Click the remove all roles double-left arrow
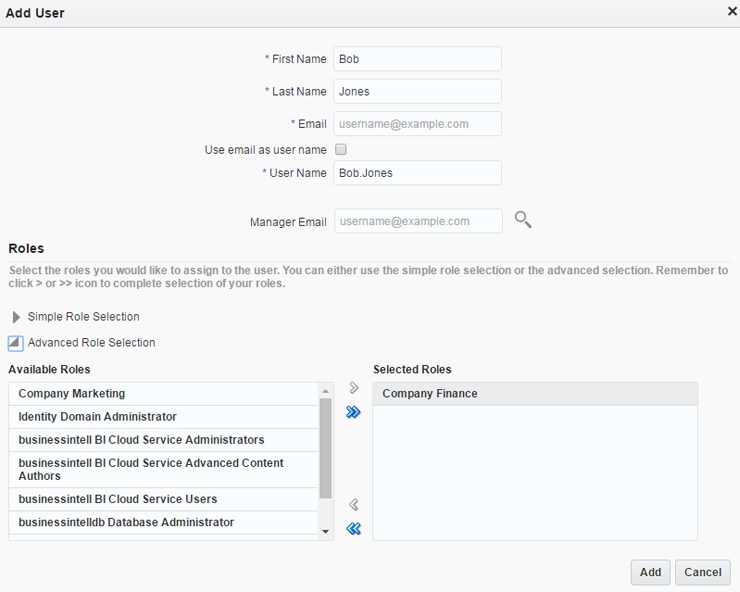The image size is (740, 592). [x=353, y=529]
